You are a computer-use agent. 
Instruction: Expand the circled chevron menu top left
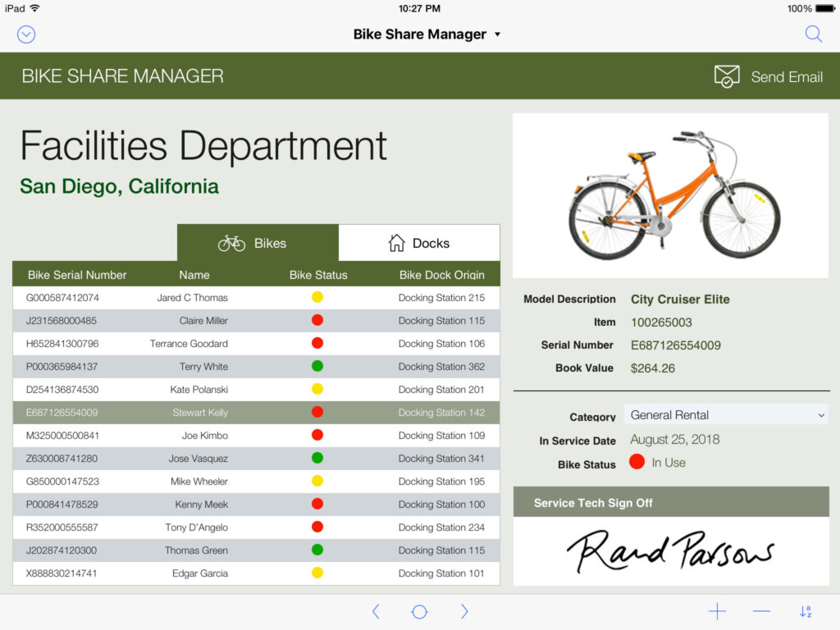tap(25, 34)
